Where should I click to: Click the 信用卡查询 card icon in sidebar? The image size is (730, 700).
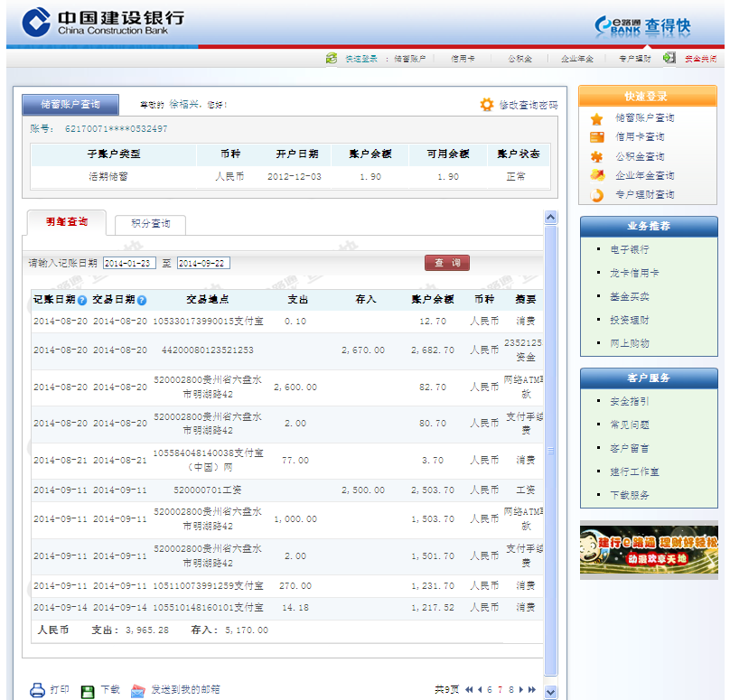click(x=597, y=137)
